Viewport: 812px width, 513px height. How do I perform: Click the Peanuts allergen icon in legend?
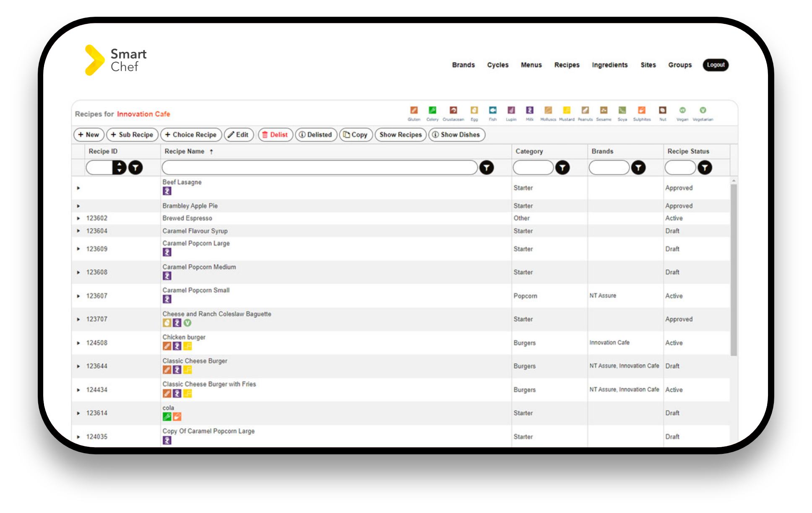pyautogui.click(x=585, y=110)
